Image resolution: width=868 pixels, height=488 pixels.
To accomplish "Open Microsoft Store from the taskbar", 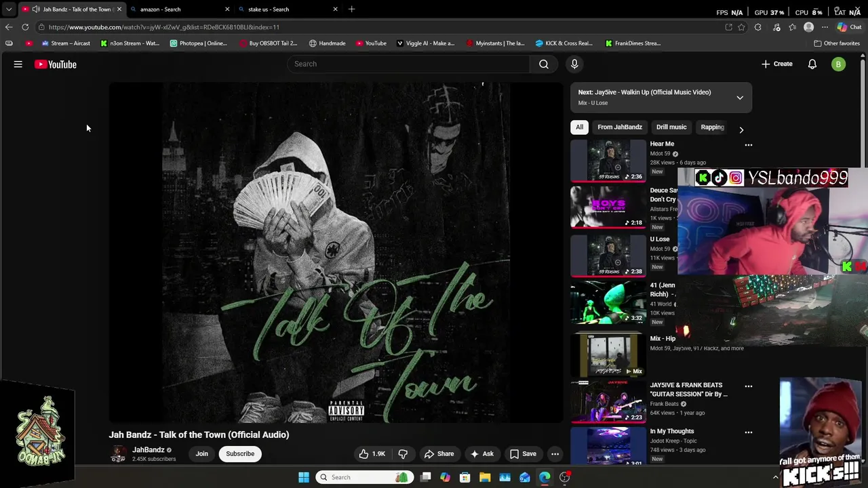I will (465, 477).
